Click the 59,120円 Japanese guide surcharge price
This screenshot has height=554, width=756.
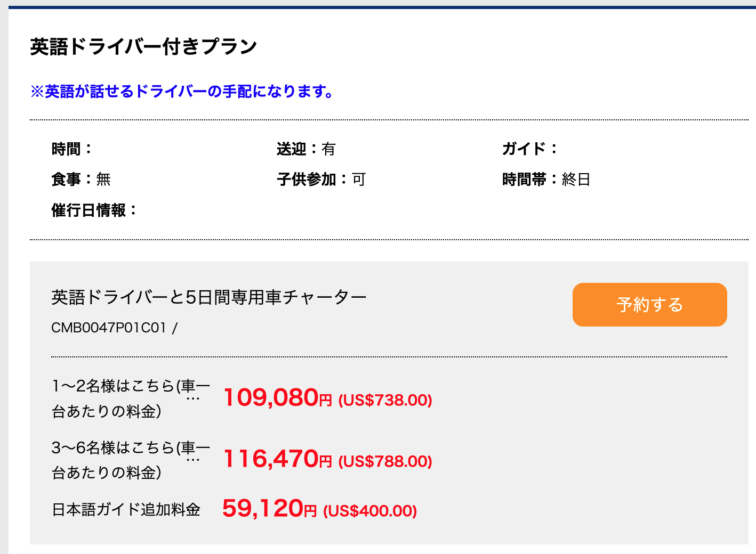click(270, 509)
